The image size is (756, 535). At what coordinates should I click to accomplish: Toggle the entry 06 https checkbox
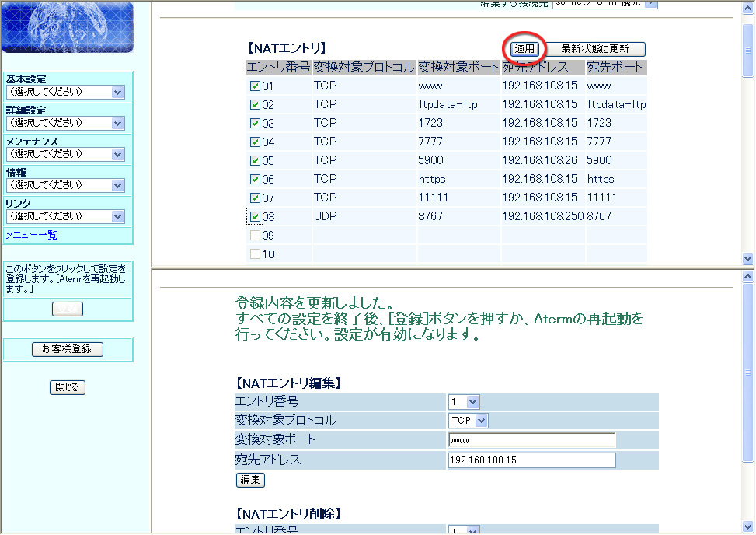pos(255,179)
